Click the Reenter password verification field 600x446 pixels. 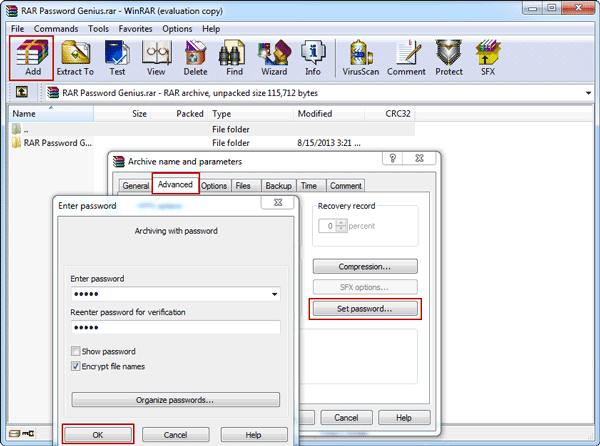[175, 328]
